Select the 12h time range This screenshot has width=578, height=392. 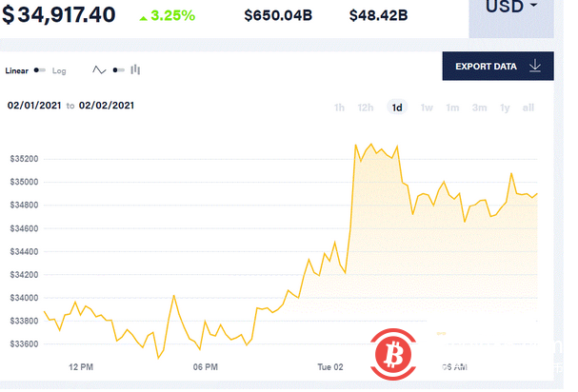click(x=365, y=108)
